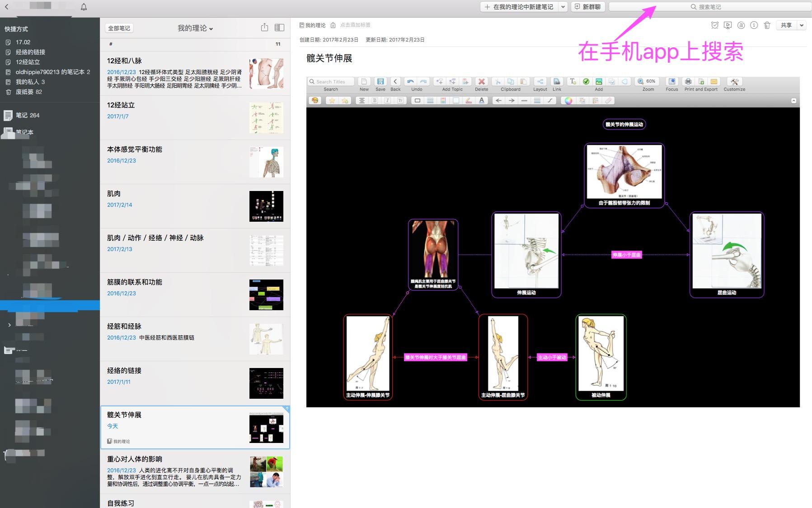
Task: Open shortcut 12经站立 in the sidebar
Action: click(28, 62)
